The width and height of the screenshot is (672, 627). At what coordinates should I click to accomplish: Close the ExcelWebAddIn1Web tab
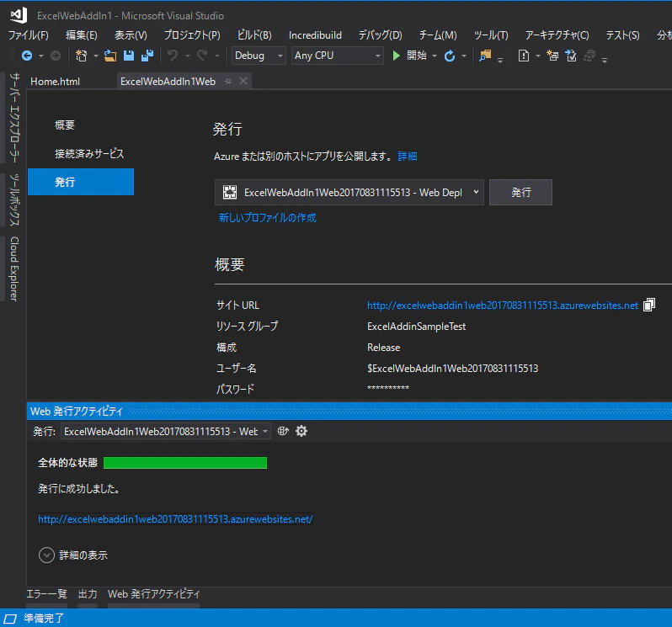click(x=243, y=81)
